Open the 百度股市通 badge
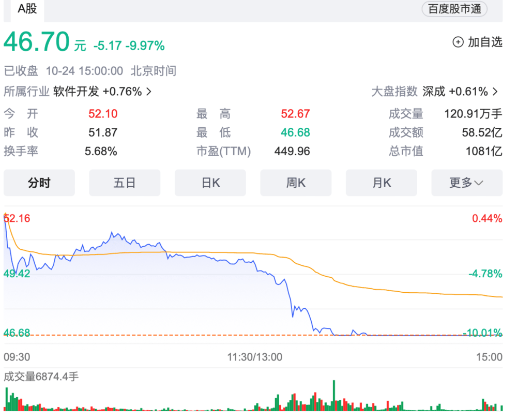517x420 pixels. 454,9
